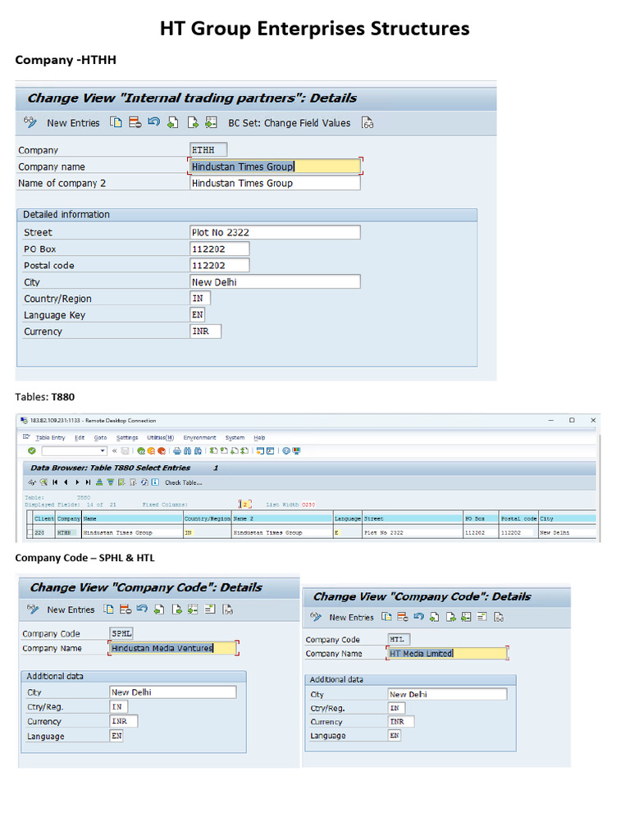Select the row checkbox for the HTHH entry

(x=30, y=532)
